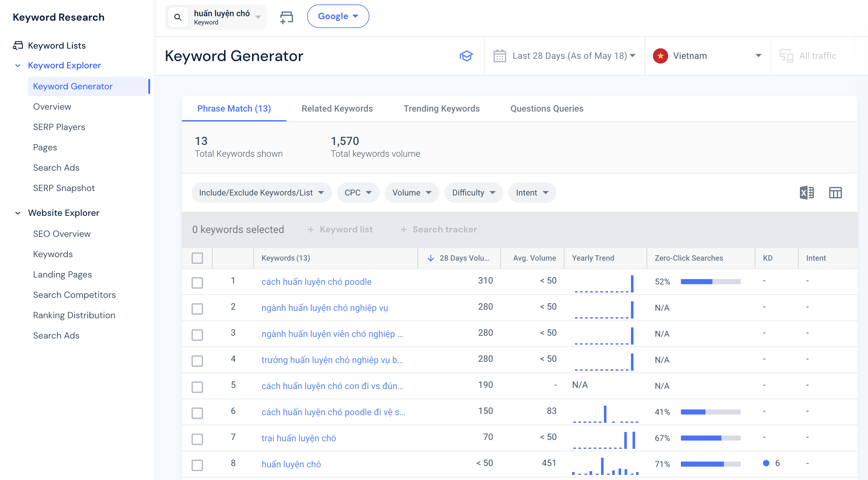Click the search magnifier icon
868x480 pixels.
pyautogui.click(x=178, y=17)
